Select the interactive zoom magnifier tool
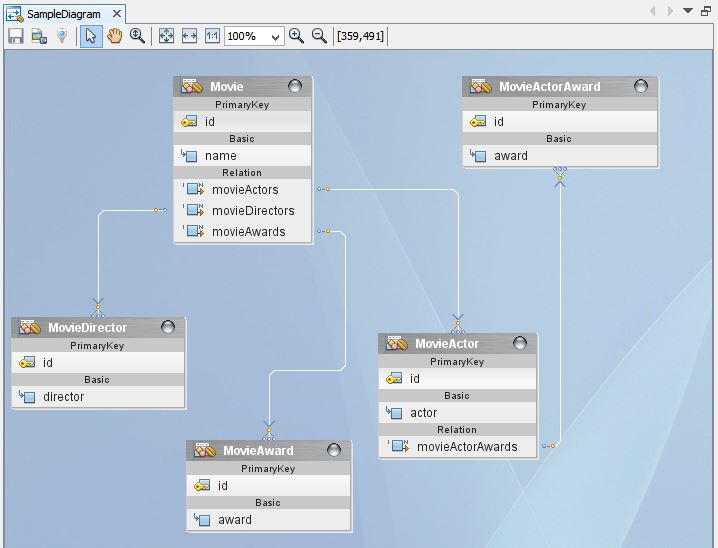 click(137, 36)
